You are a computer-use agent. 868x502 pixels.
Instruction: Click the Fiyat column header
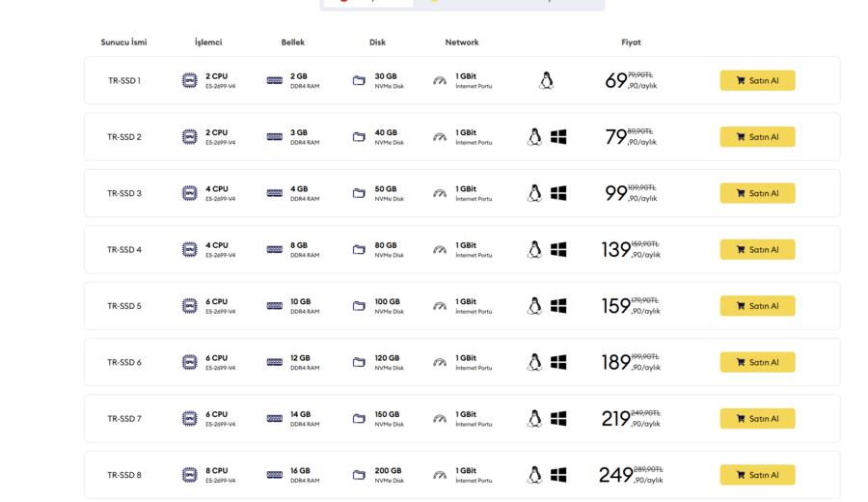point(631,42)
